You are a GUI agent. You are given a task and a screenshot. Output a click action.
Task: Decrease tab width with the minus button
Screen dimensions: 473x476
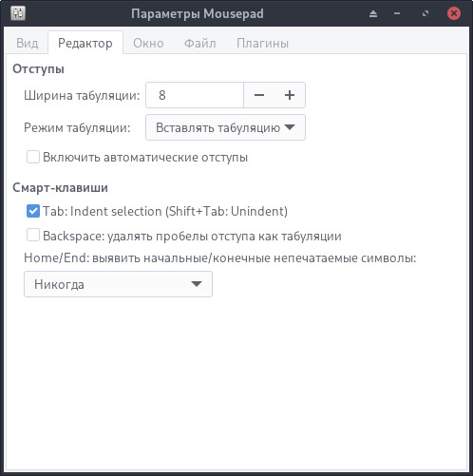(x=259, y=95)
